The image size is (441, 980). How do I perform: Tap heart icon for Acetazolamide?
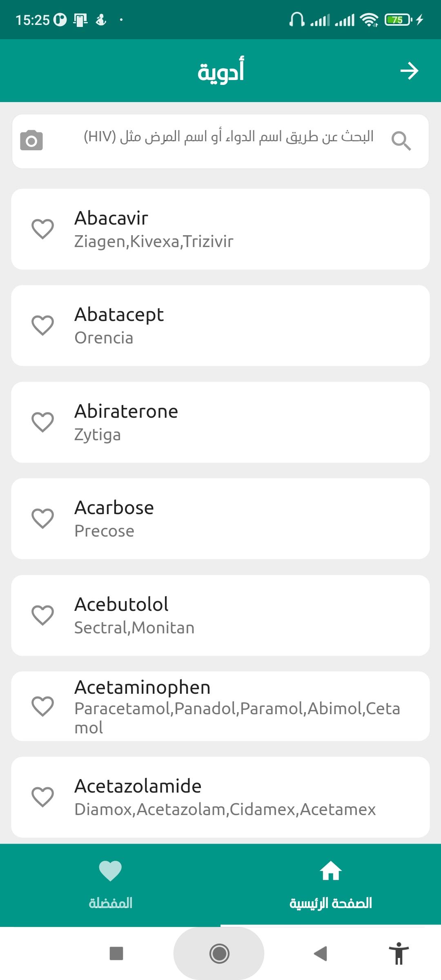[43, 797]
